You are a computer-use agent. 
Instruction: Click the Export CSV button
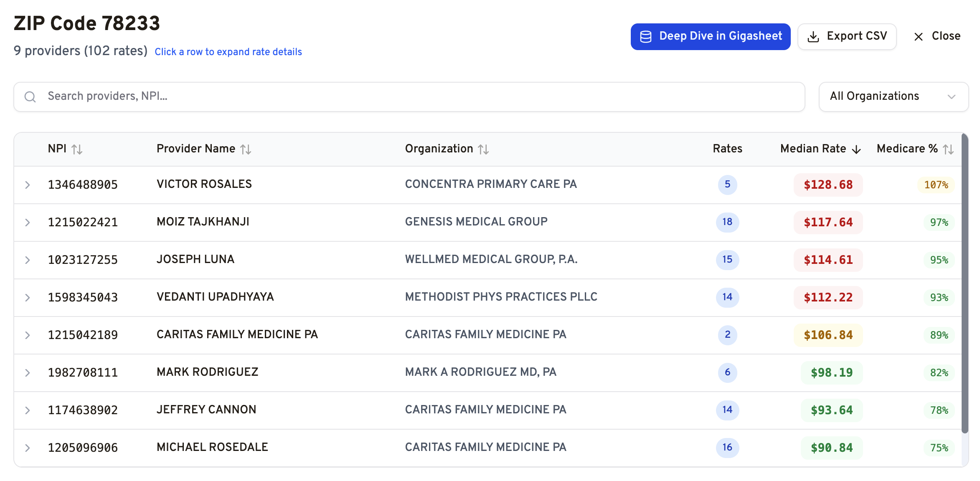click(x=847, y=37)
